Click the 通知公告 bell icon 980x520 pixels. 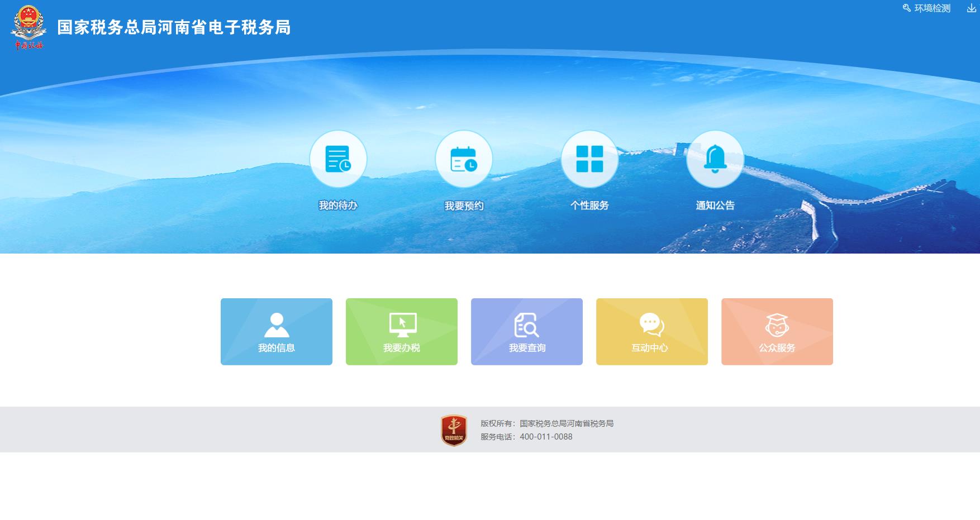(x=715, y=159)
